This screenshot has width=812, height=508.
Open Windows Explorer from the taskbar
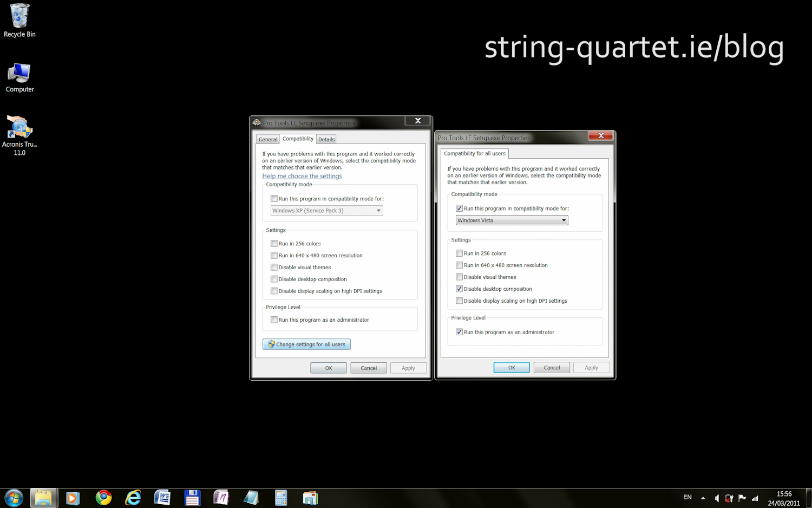[x=44, y=498]
